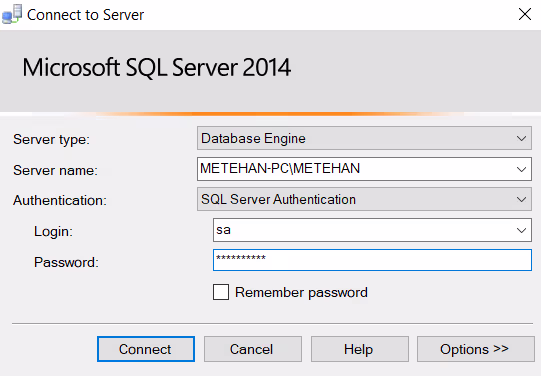The height and width of the screenshot is (376, 541).
Task: Click the Connect to Server window icon
Action: [x=12, y=14]
